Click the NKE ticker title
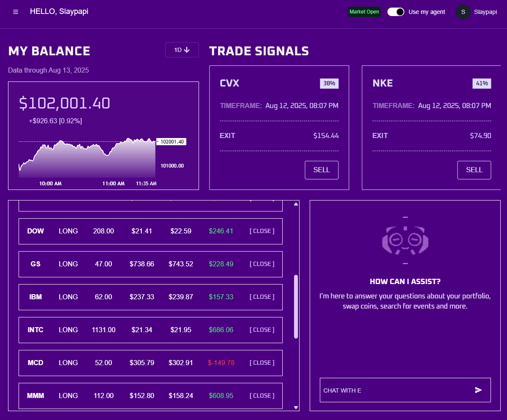Image resolution: width=507 pixels, height=420 pixels. 383,83
